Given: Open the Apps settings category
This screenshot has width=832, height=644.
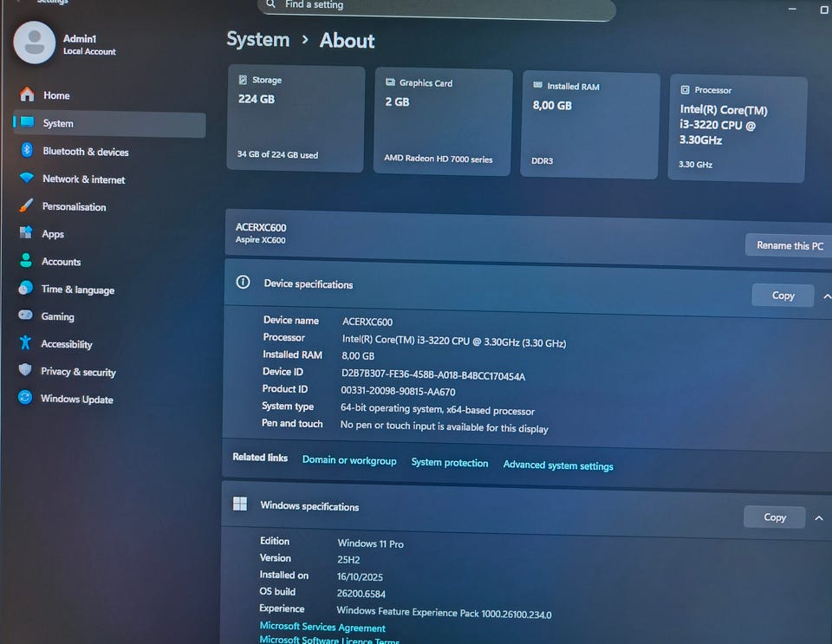Looking at the screenshot, I should (109, 233).
